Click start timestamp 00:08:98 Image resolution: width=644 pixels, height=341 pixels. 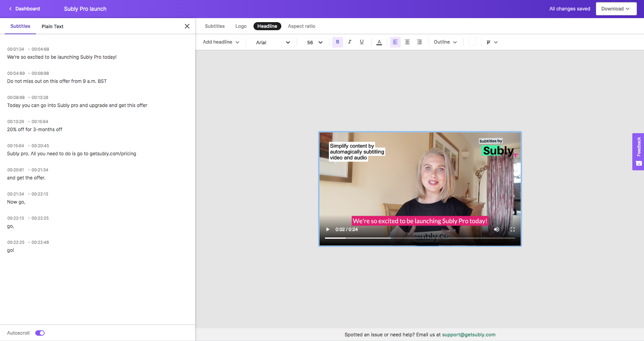pos(16,97)
